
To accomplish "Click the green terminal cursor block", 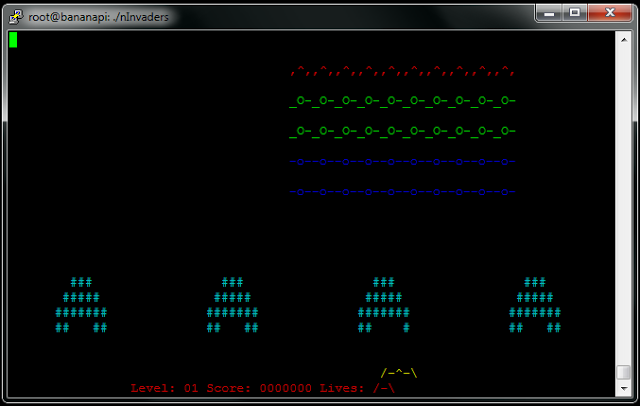I will (x=13, y=40).
